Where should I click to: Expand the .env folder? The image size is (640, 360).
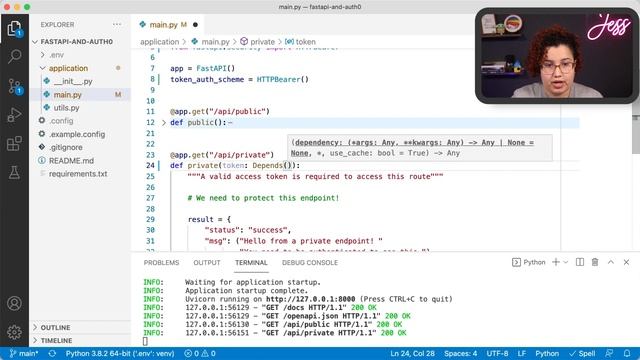pyautogui.click(x=56, y=55)
